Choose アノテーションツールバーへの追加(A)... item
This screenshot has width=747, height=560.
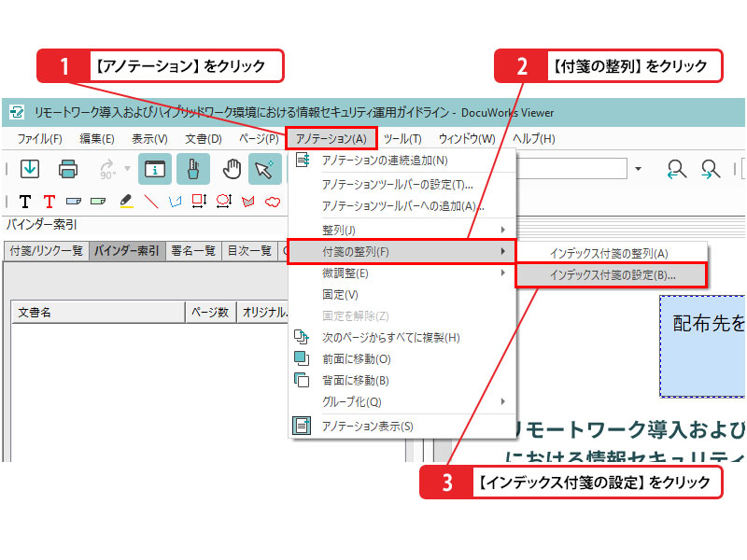402,205
